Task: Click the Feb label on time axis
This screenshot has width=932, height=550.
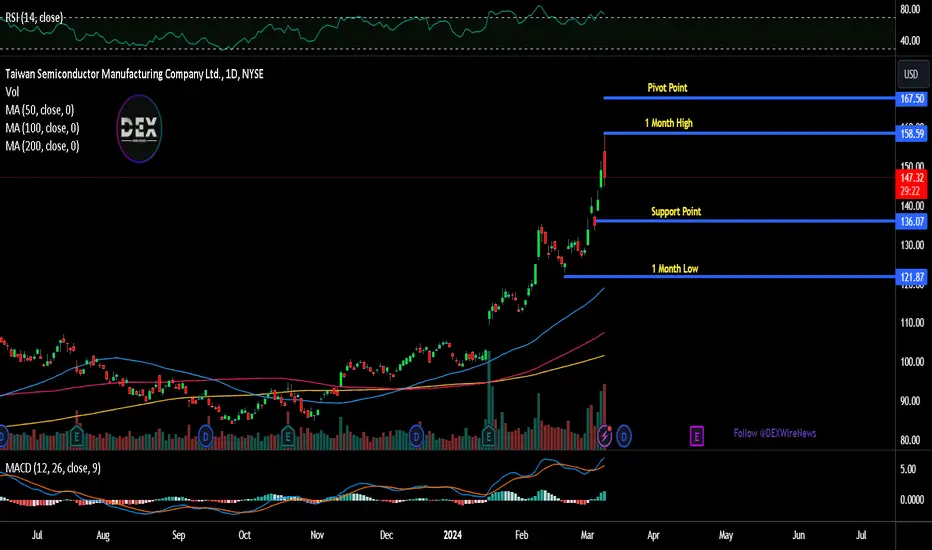Action: (521, 535)
